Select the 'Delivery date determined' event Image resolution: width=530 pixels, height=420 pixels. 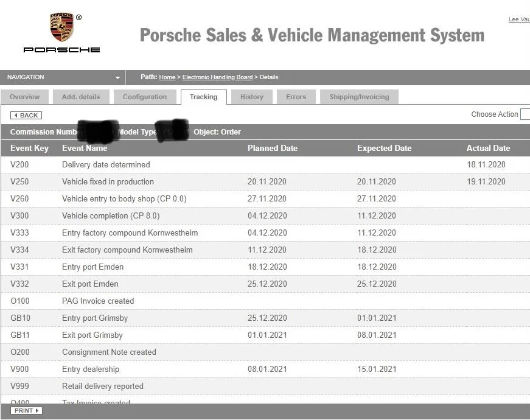click(106, 165)
